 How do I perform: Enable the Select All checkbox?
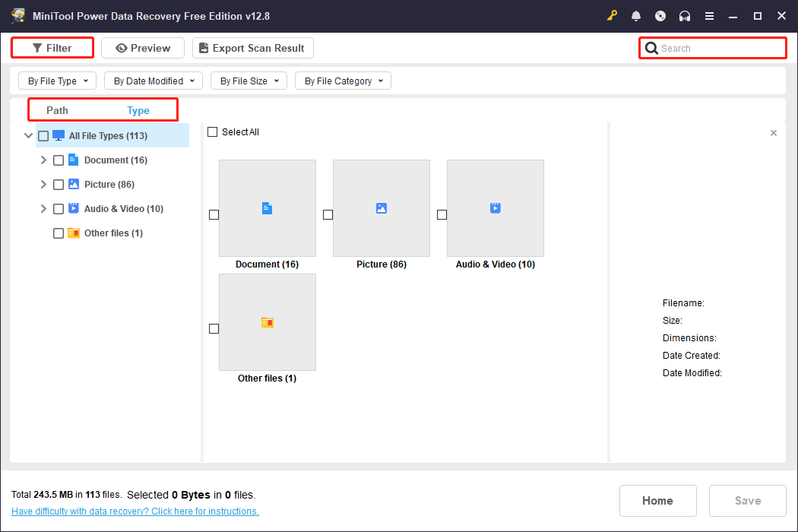213,131
